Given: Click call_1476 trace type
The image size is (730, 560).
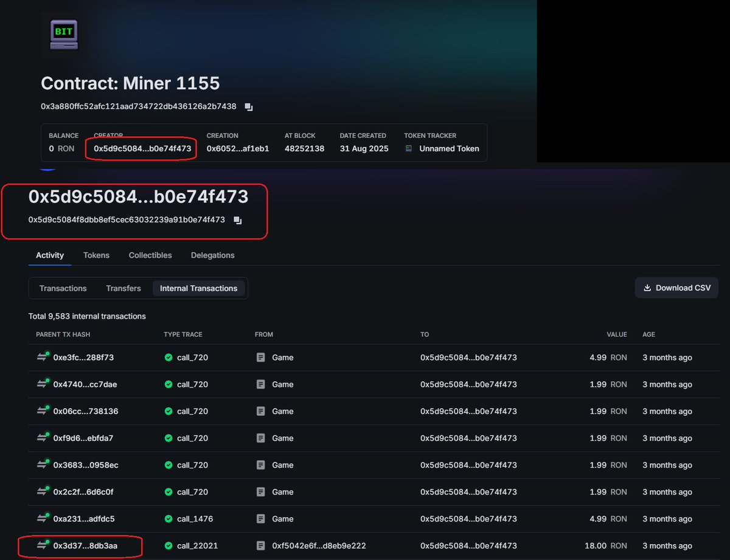Looking at the screenshot, I should [x=195, y=519].
